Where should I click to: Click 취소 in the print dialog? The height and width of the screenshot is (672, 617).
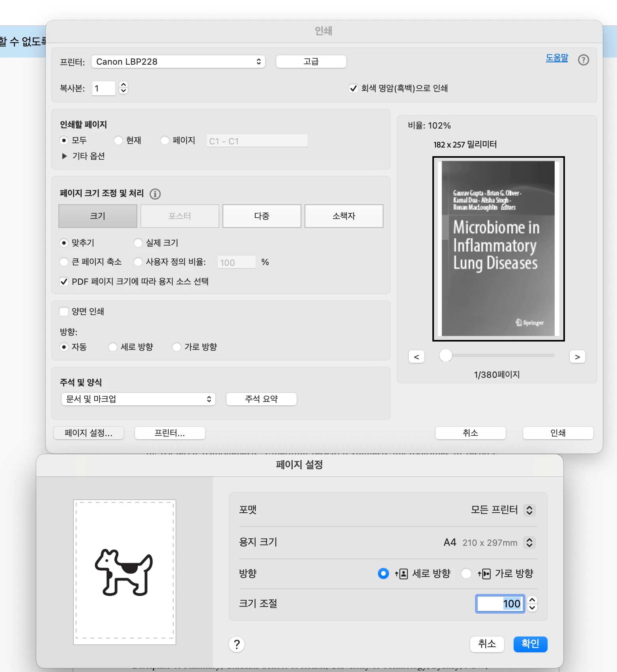coord(471,433)
